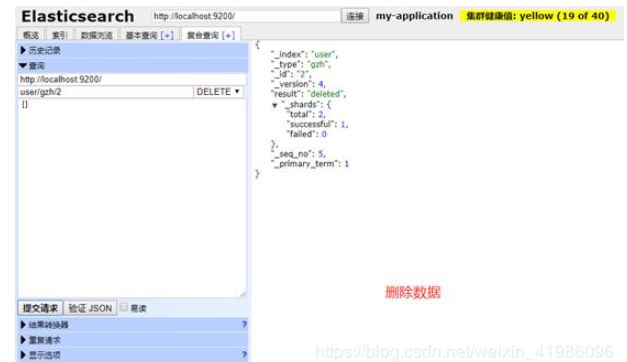Click the "_type": "gzh" line

tap(301, 64)
